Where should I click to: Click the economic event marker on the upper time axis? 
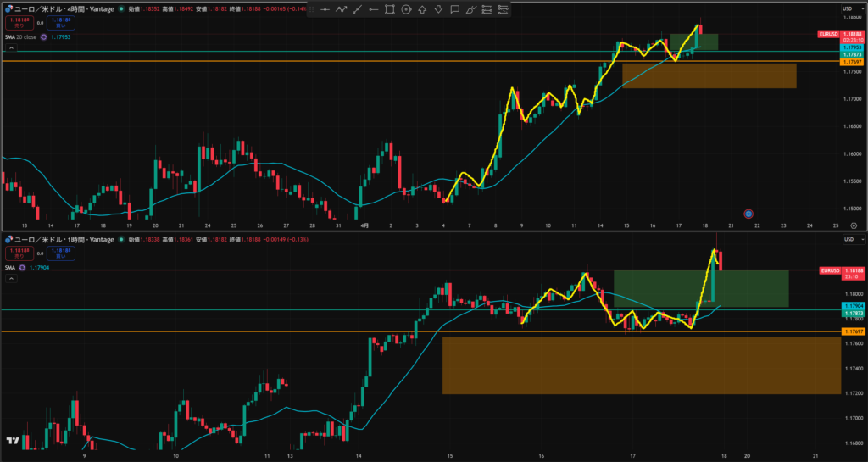(748, 213)
